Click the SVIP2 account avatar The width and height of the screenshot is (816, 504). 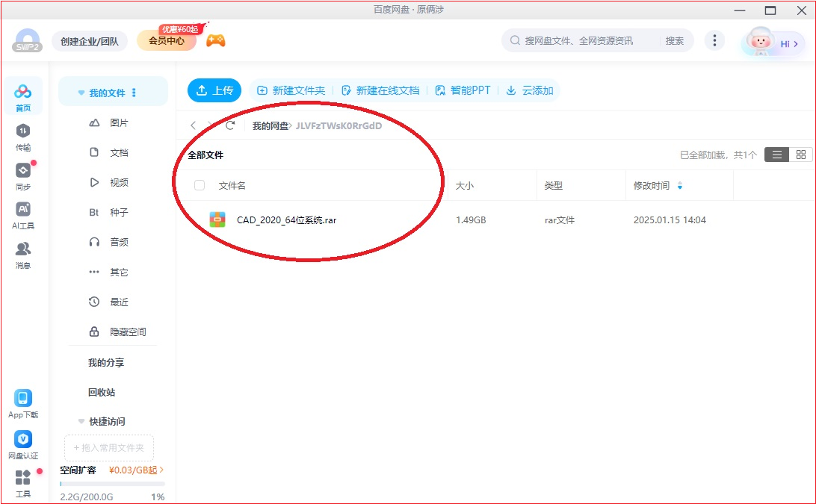27,40
